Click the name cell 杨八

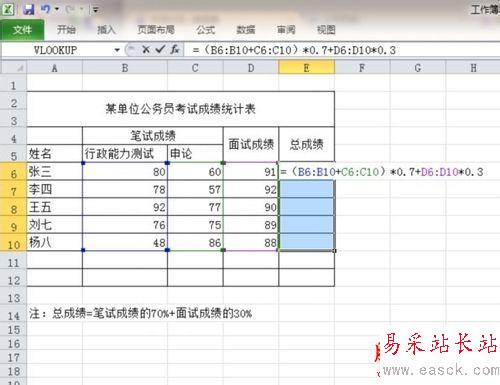pos(55,242)
